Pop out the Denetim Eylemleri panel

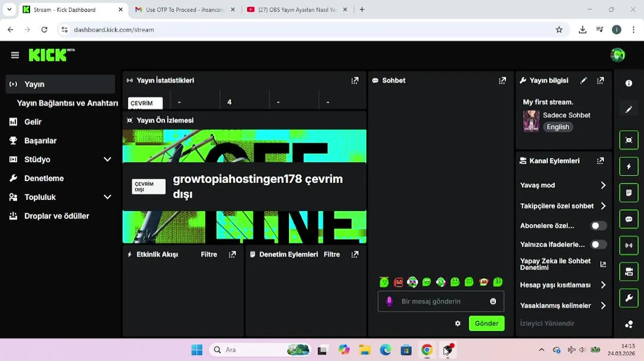tap(355, 254)
